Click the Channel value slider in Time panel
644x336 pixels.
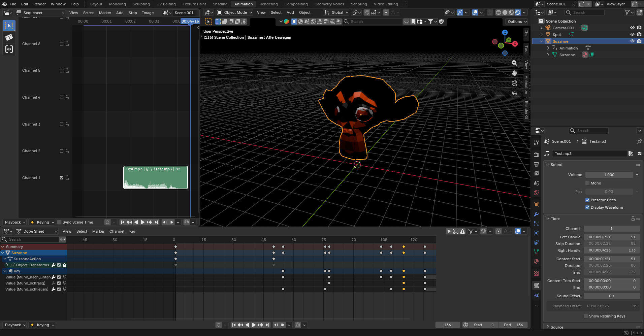point(611,229)
